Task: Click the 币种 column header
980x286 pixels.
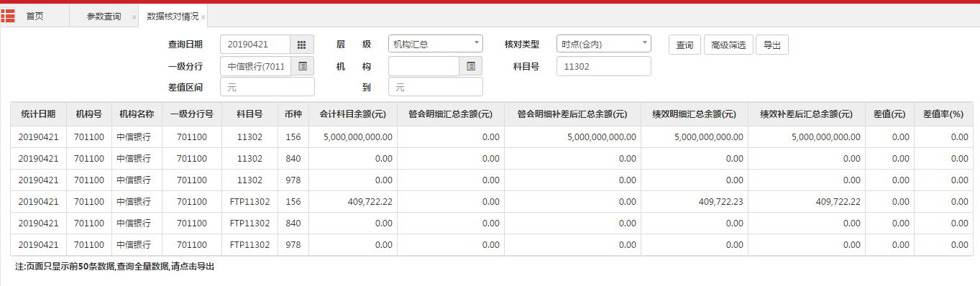Action: (x=293, y=114)
